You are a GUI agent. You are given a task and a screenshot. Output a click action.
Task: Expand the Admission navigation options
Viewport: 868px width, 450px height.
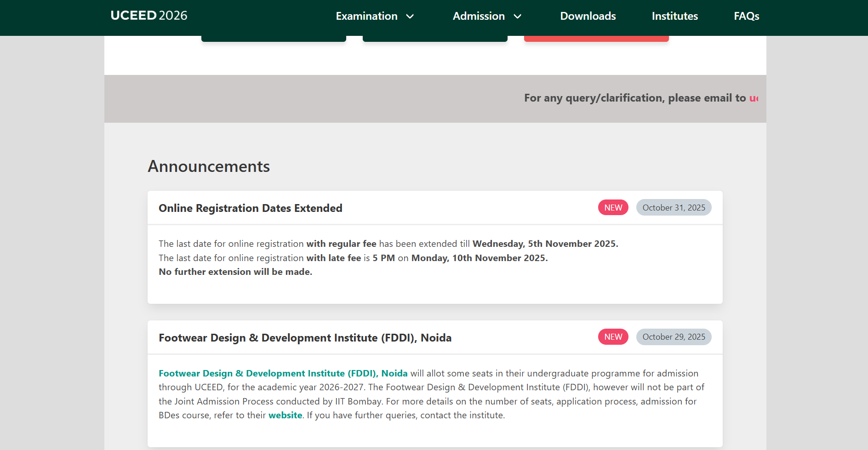coord(479,16)
